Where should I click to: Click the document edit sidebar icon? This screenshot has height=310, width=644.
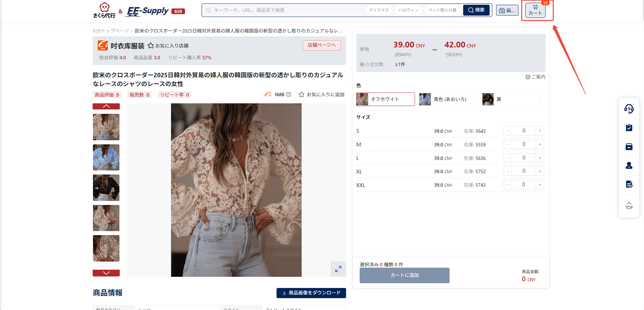point(629,184)
